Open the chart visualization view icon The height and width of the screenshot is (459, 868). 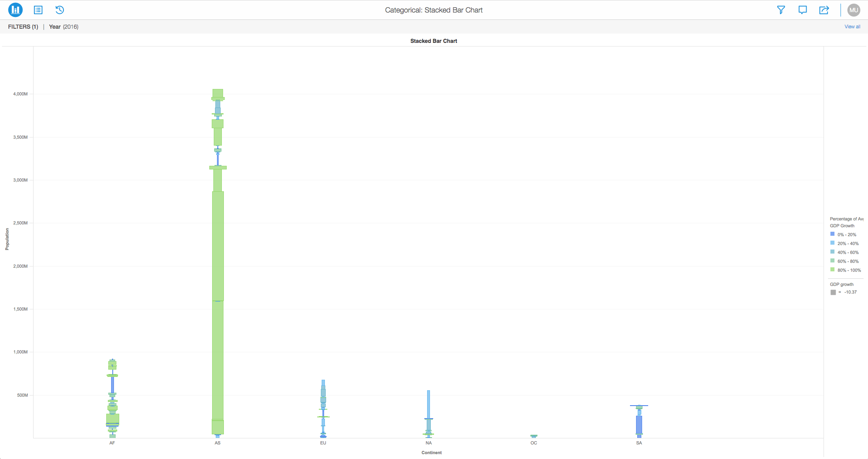[x=15, y=10]
